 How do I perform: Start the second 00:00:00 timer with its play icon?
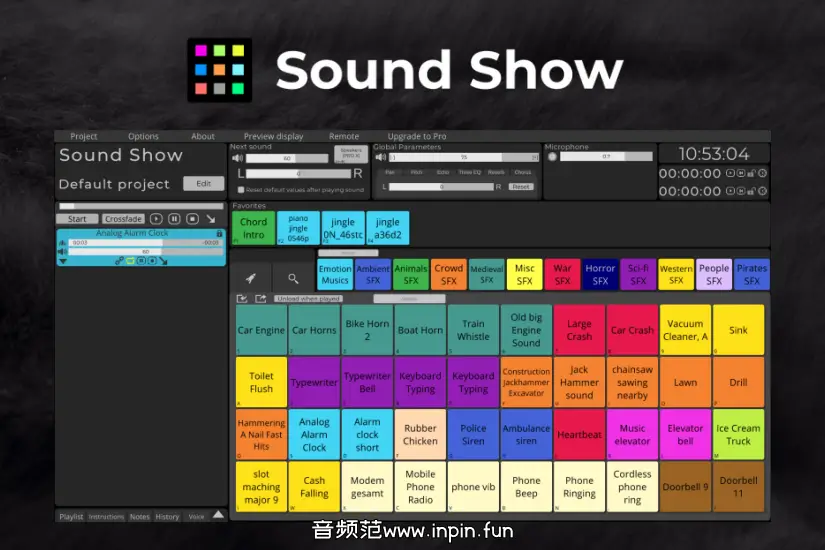[730, 191]
